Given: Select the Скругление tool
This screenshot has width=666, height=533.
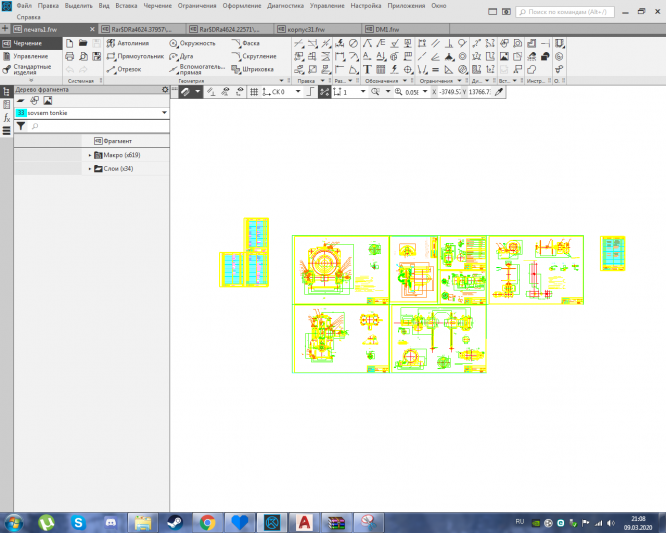Looking at the screenshot, I should point(254,56).
